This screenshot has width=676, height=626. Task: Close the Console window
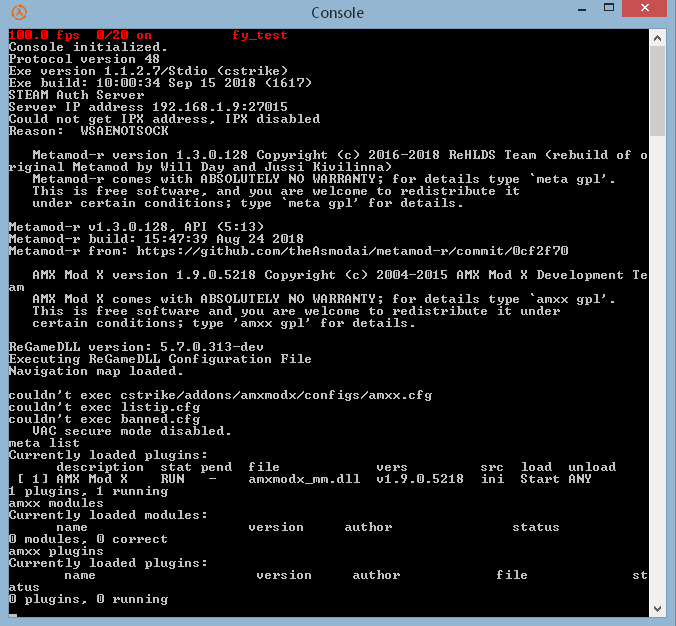pyautogui.click(x=645, y=8)
